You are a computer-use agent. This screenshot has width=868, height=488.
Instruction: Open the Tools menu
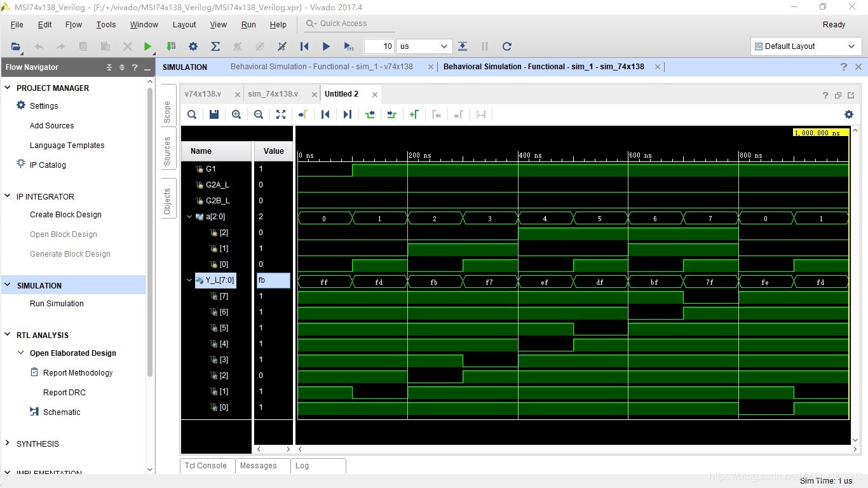106,25
